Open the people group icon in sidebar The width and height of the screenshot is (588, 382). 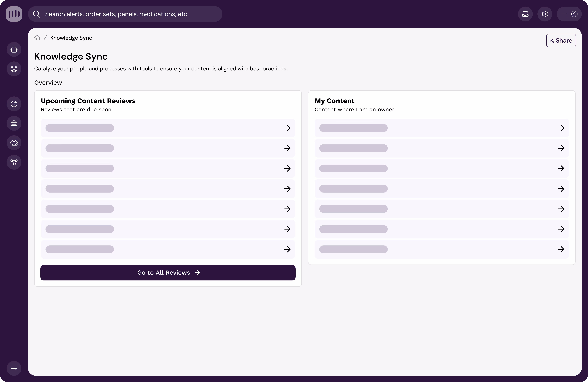[14, 143]
